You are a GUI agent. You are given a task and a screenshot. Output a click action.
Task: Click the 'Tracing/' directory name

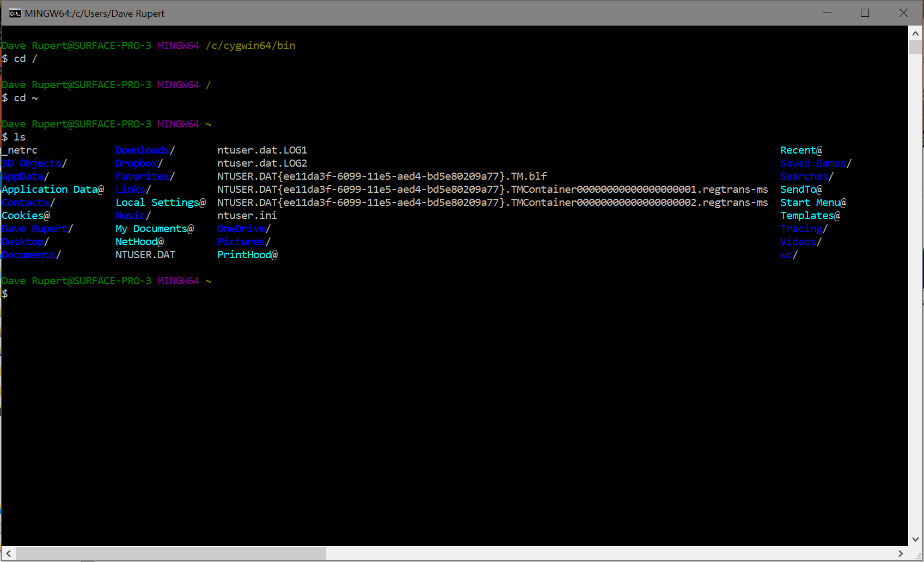pyautogui.click(x=804, y=229)
